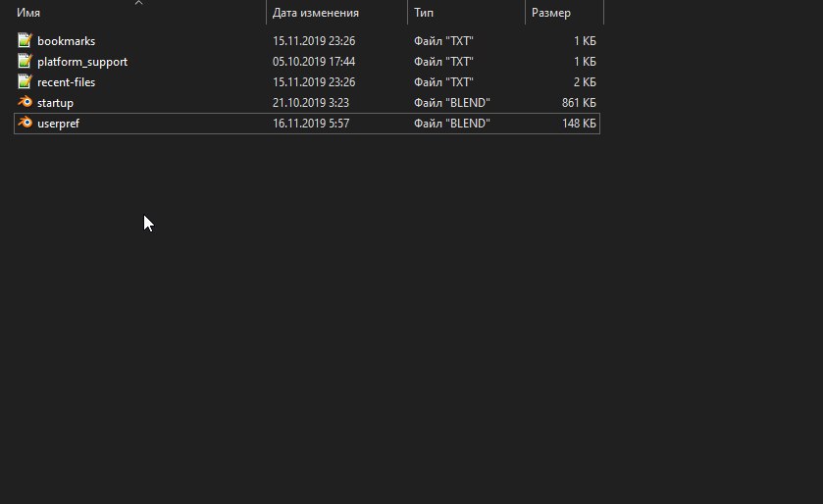Select the bookmarks file name

[66, 41]
